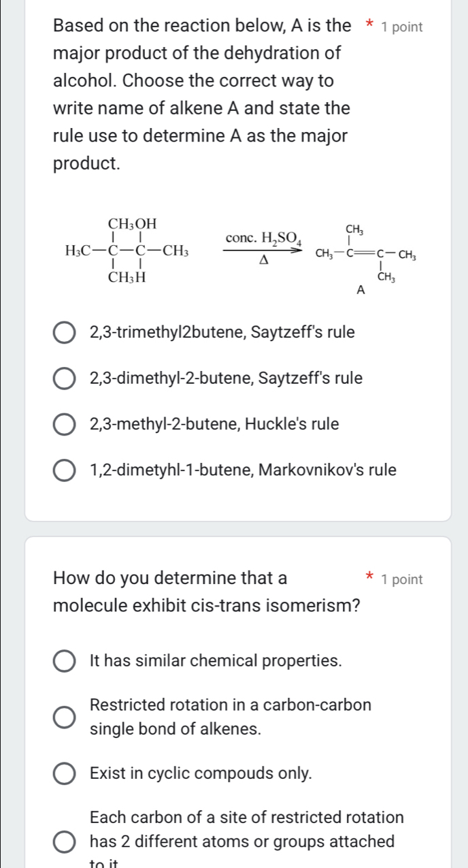Click the '1 point' label on the first question
This screenshot has width=468, height=868.
[401, 27]
